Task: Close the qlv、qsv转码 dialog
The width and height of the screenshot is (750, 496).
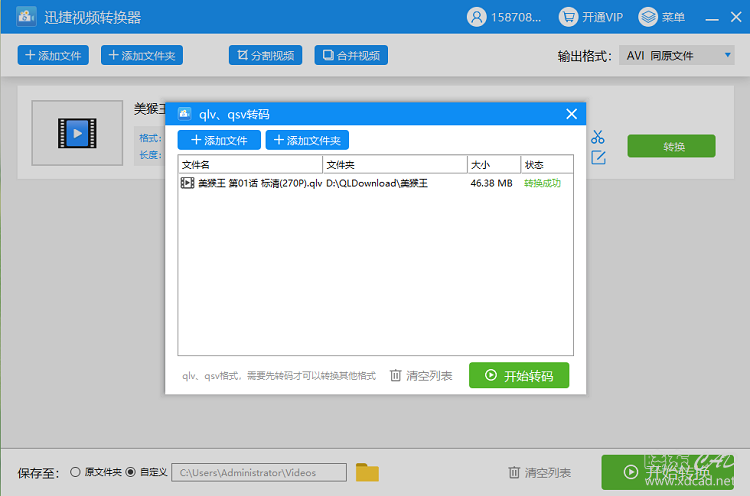Action: click(571, 114)
